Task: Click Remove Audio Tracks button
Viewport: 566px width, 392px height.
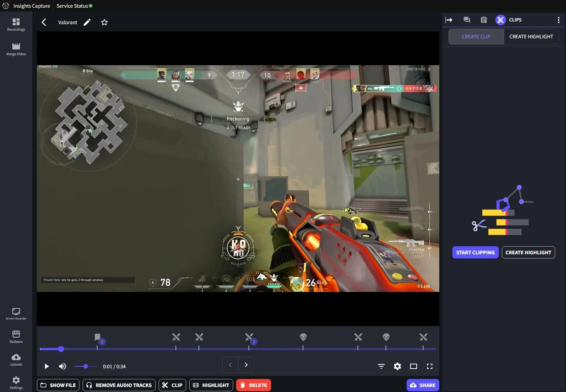Action: (119, 385)
